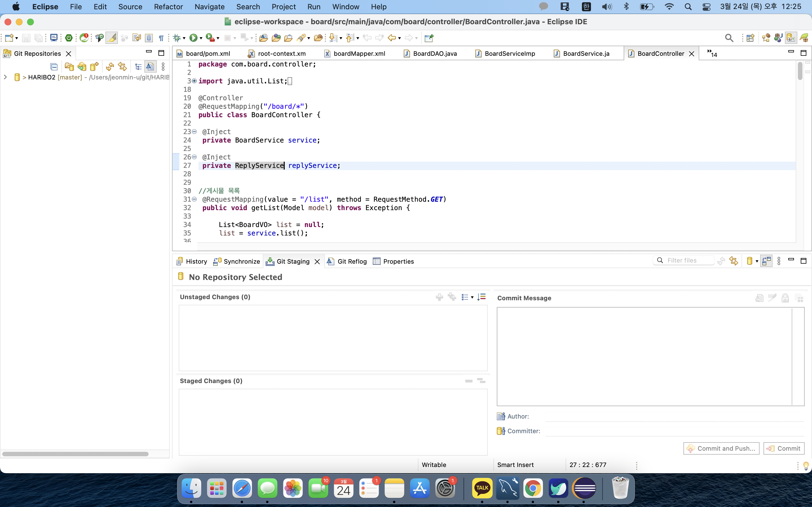
Task: Click the Add existing local Git repository icon
Action: [x=69, y=67]
